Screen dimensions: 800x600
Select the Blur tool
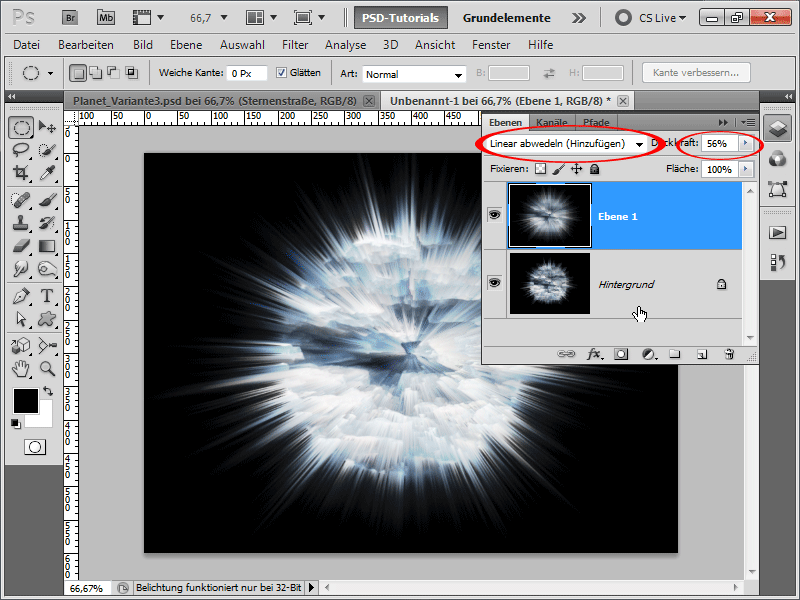(21, 269)
